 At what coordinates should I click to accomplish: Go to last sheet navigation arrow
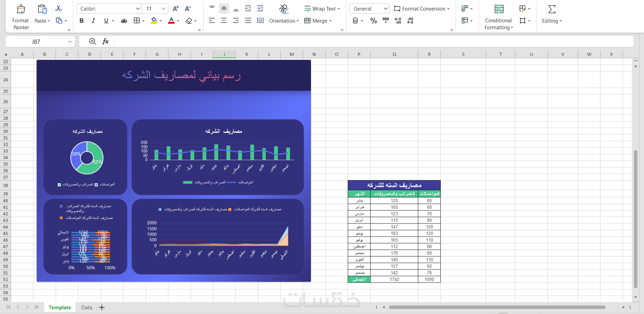[36, 307]
